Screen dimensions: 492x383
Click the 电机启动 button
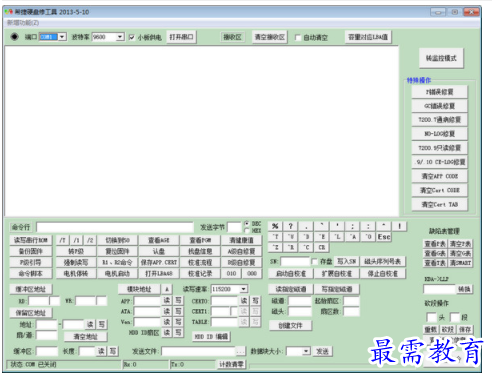pos(117,273)
